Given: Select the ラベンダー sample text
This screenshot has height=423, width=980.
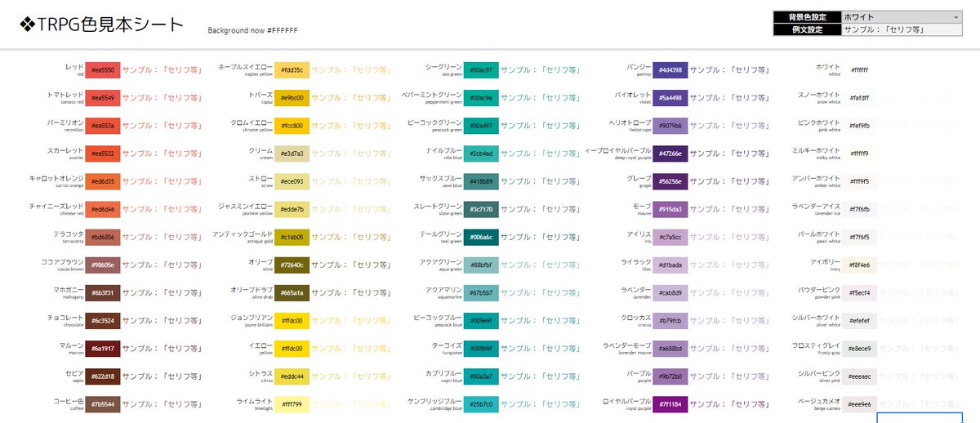Looking at the screenshot, I should point(730,292).
